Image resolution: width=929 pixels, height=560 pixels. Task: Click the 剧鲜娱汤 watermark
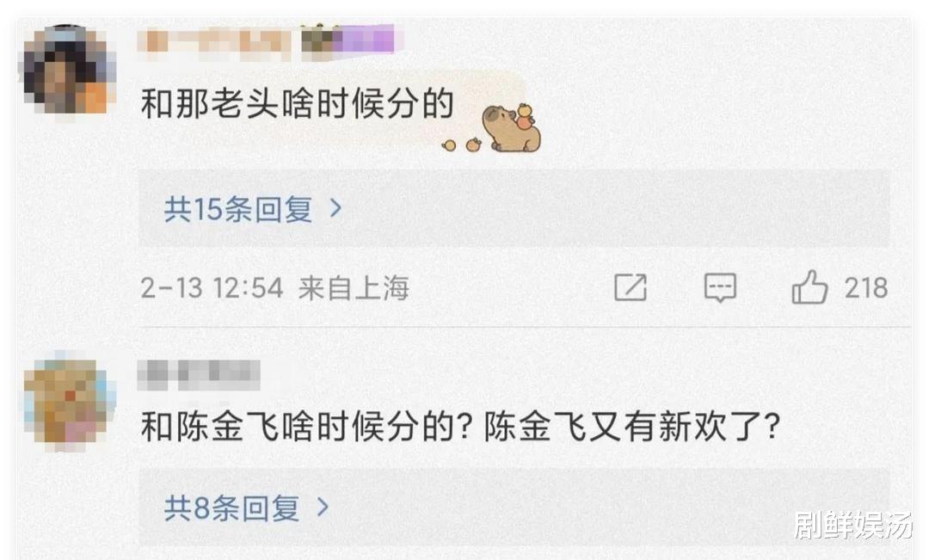tap(852, 525)
